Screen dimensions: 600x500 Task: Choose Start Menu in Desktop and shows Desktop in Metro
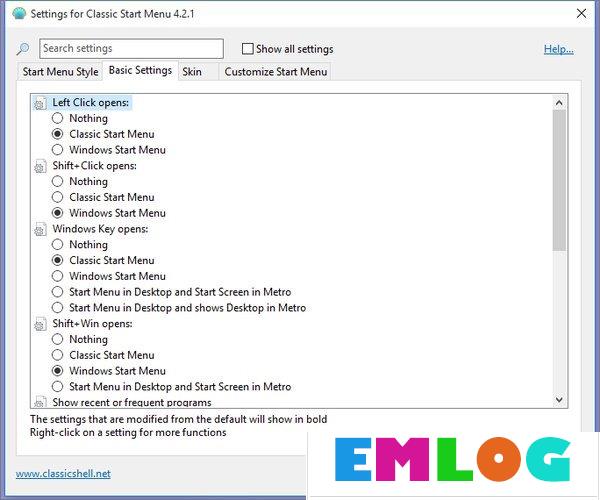(57, 308)
